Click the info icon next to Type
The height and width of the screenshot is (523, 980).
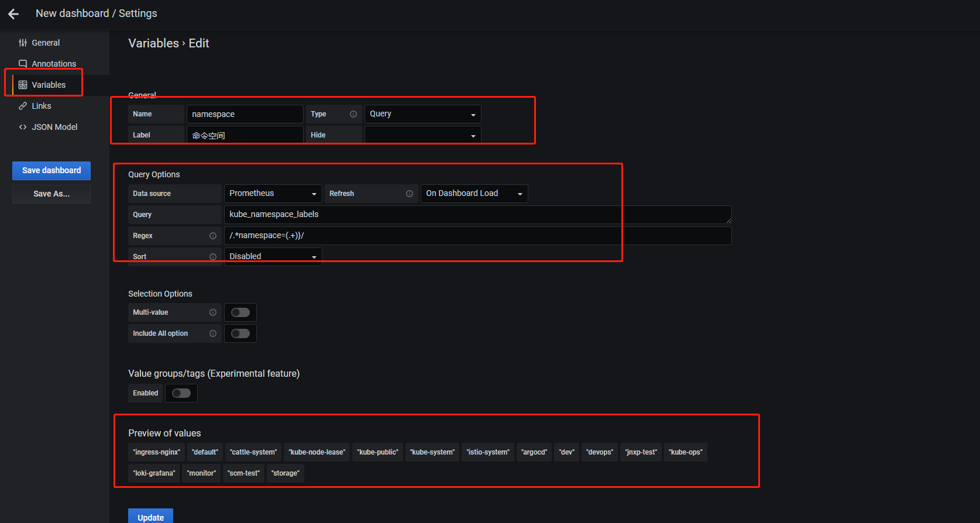(x=353, y=114)
